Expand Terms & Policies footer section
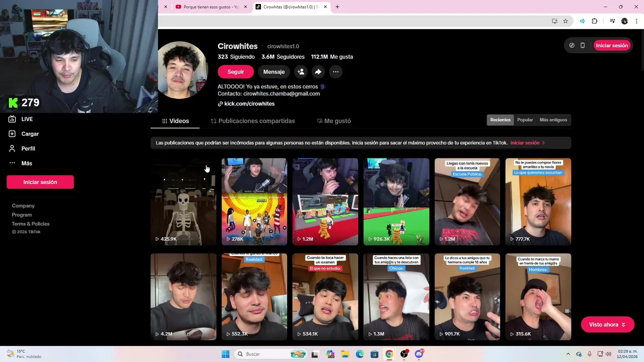Viewport: 644px width, 362px height. click(x=31, y=224)
